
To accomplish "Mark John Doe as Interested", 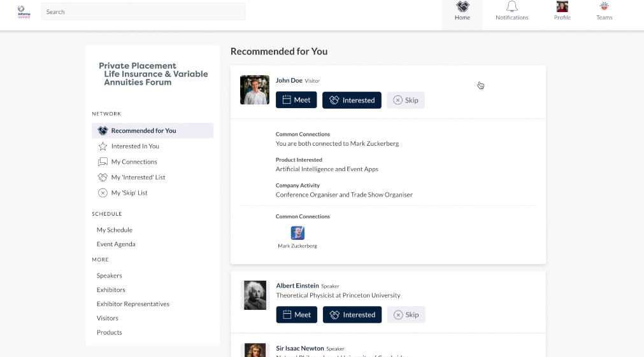I will 352,100.
